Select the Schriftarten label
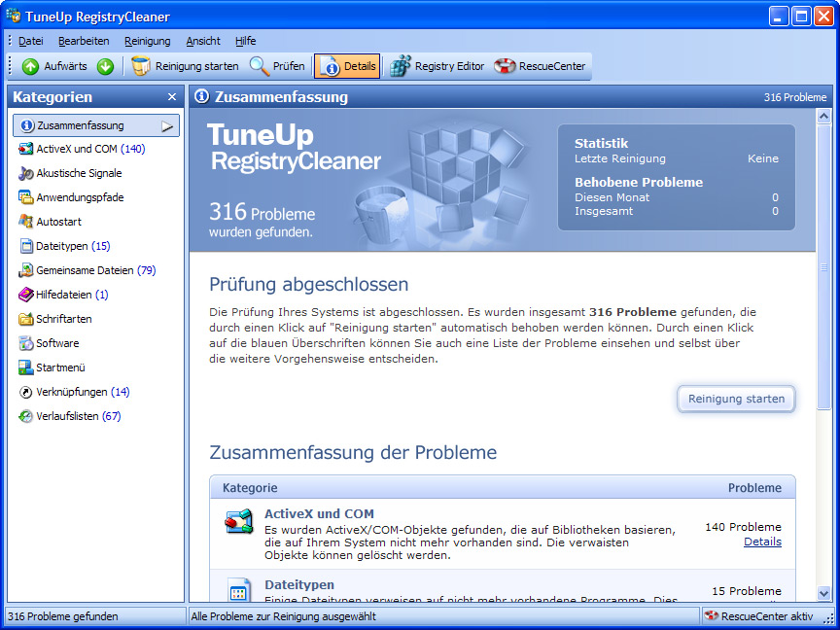Screen dimensions: 840x630 64,319
